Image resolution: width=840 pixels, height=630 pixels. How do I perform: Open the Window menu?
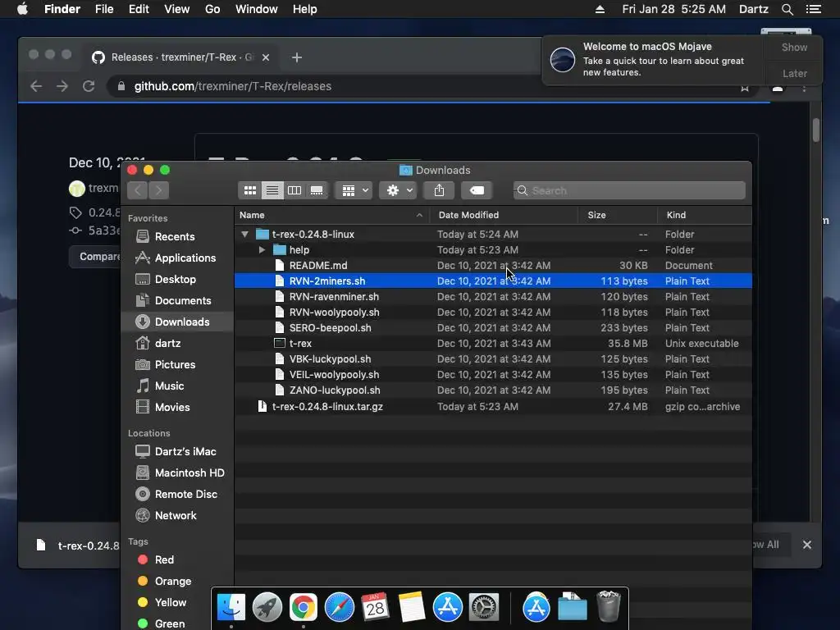[256, 9]
